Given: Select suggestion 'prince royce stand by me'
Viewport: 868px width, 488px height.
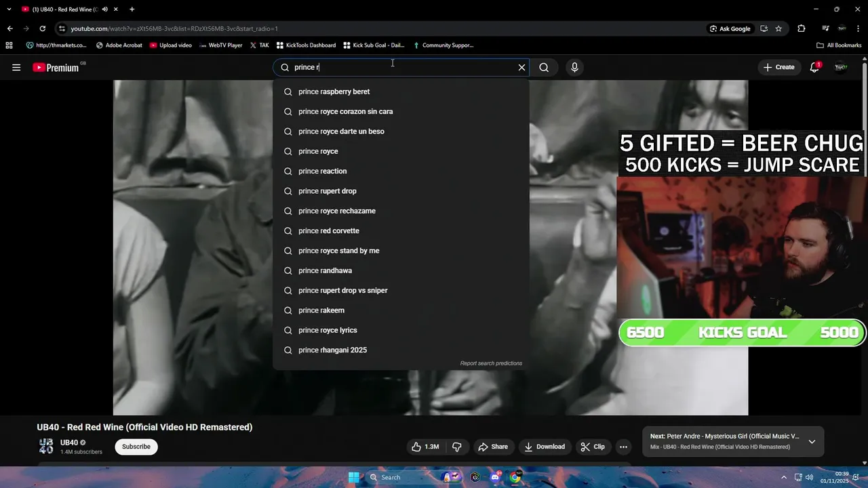Looking at the screenshot, I should (401, 251).
